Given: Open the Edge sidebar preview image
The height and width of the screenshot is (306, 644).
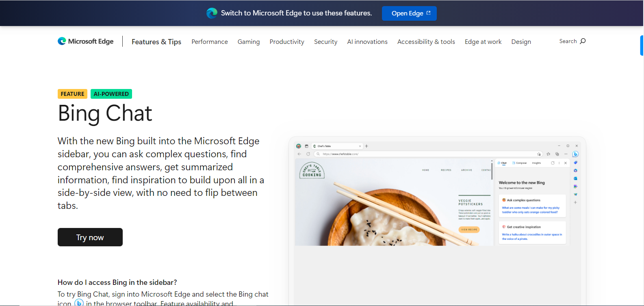Looking at the screenshot, I should click(437, 221).
